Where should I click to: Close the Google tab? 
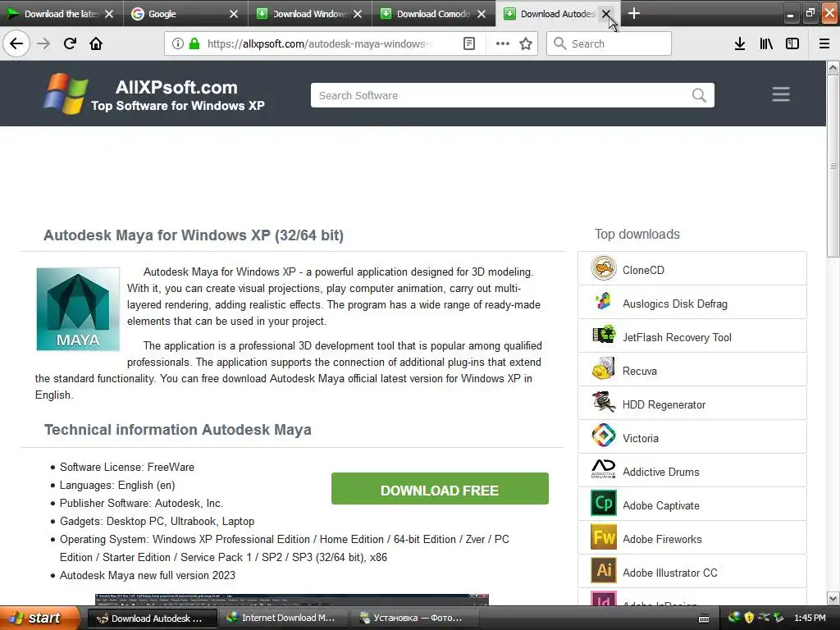[234, 14]
